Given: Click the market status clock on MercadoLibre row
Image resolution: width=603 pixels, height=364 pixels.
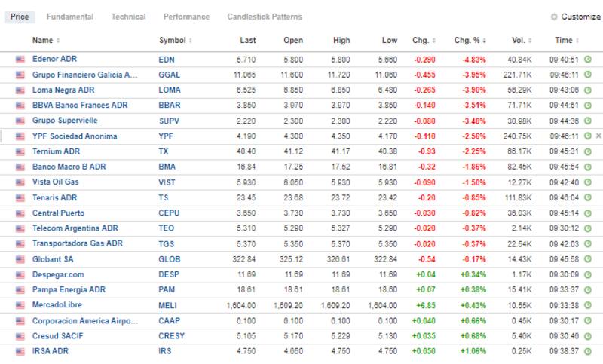Looking at the screenshot, I should tap(588, 305).
